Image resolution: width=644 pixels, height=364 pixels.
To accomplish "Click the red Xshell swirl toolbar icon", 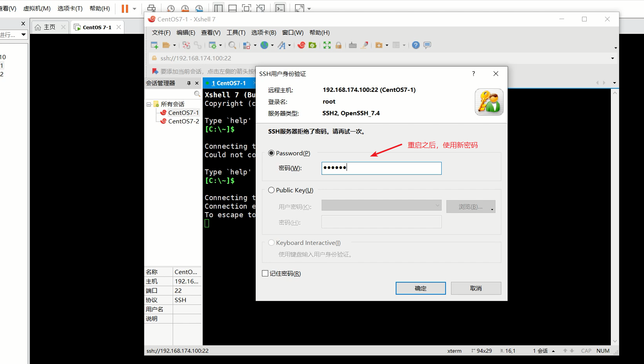I will point(301,45).
